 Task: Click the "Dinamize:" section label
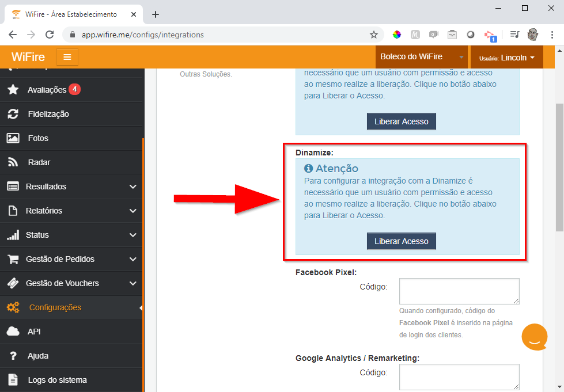point(315,153)
